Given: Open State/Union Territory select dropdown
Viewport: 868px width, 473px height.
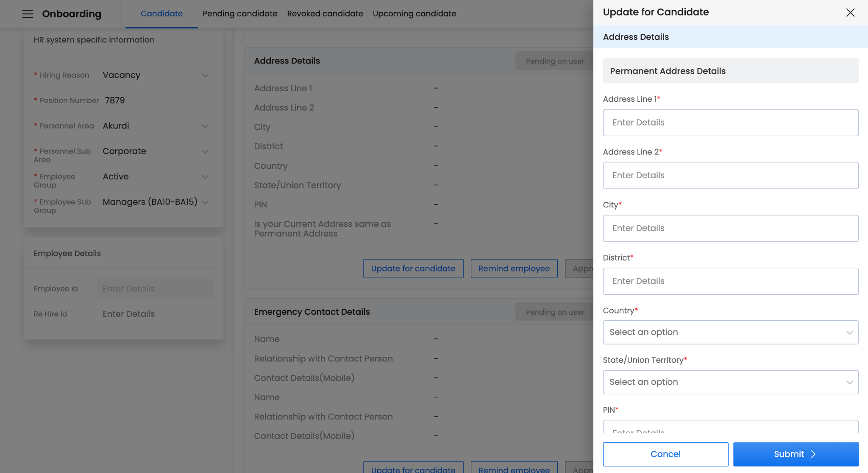Looking at the screenshot, I should (730, 382).
